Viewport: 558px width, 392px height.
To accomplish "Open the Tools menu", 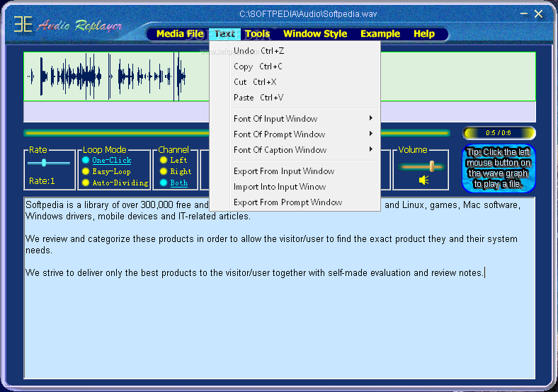I will (x=257, y=34).
